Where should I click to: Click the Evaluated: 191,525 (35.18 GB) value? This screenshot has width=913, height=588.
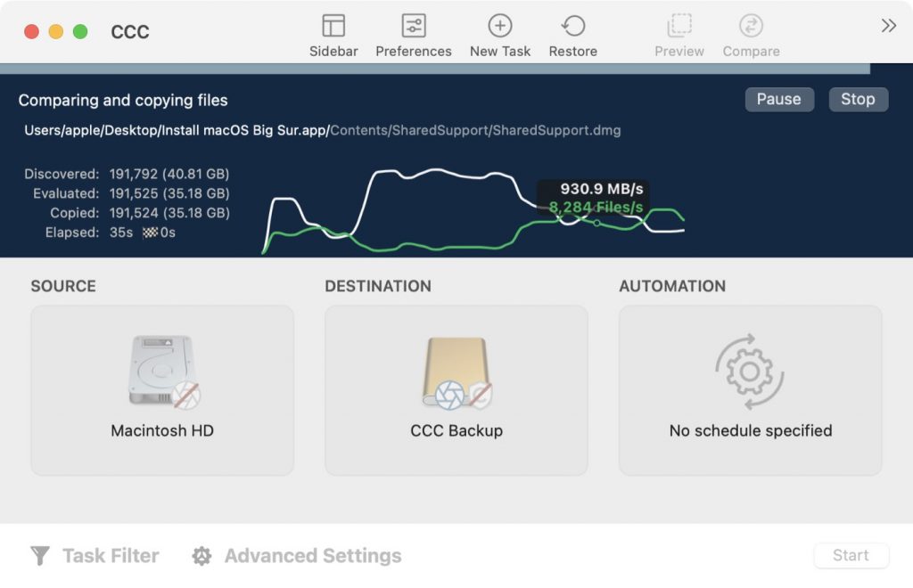(x=169, y=193)
